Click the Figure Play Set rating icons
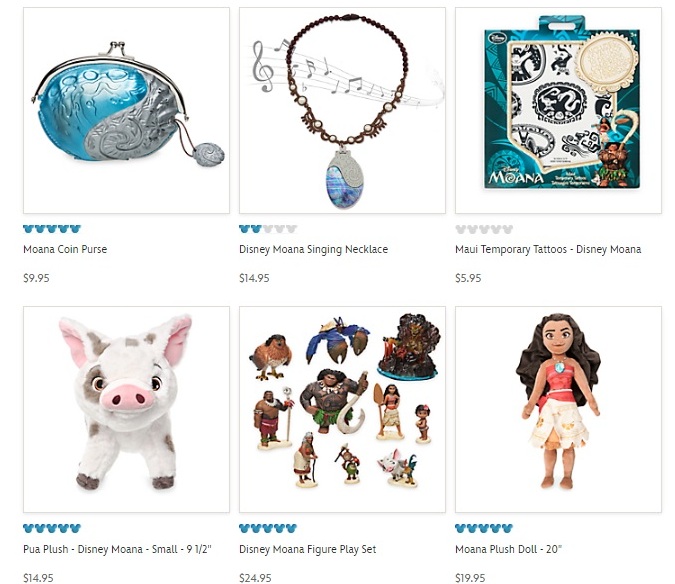 [x=268, y=528]
